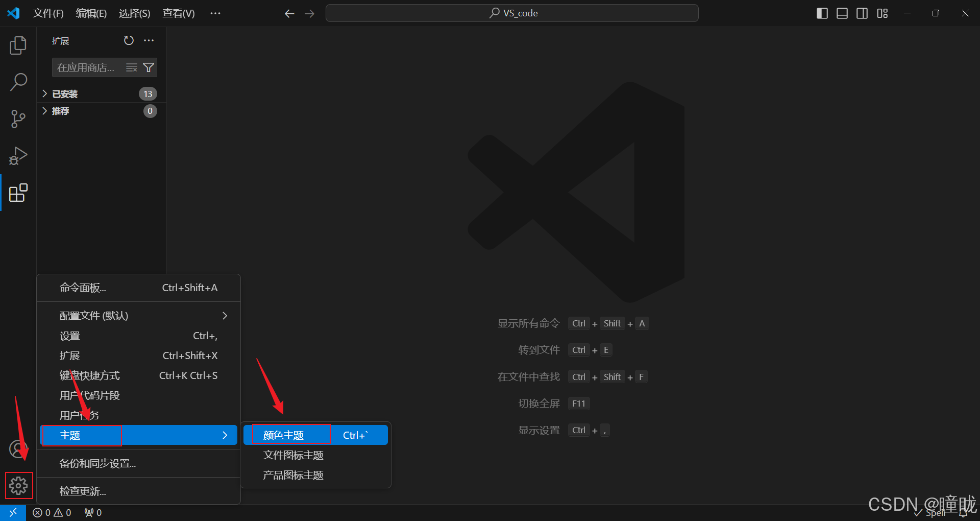Select 设置 in the manage menu
Viewport: 980px width, 521px height.
(138, 336)
